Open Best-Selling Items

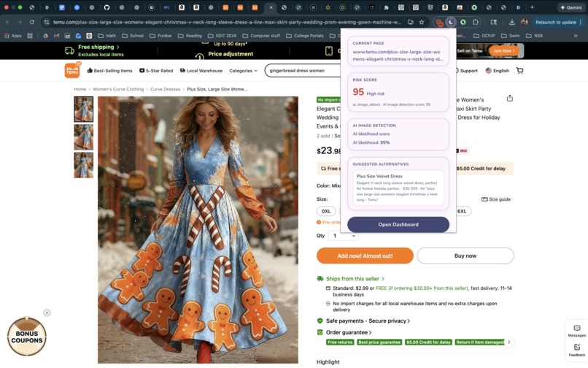coord(109,71)
